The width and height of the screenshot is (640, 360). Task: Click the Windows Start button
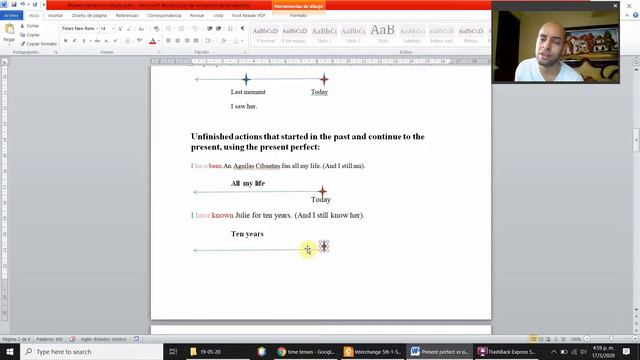tap(10, 351)
